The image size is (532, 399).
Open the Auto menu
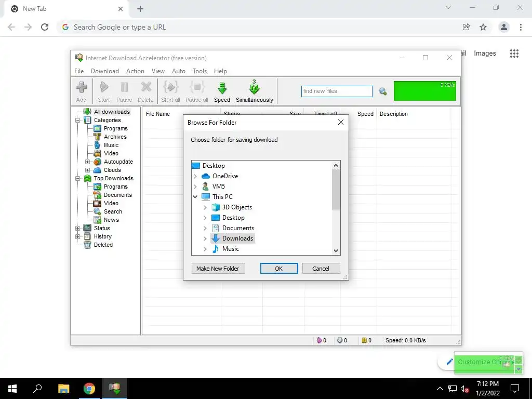point(179,71)
